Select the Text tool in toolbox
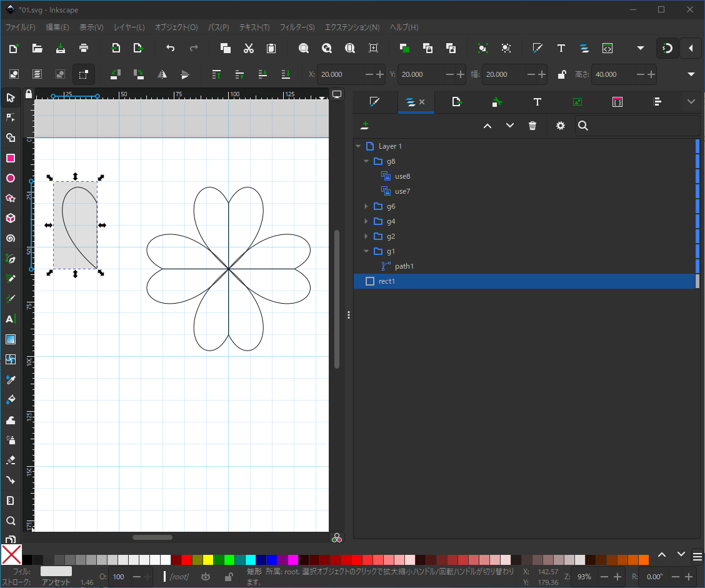Viewport: 705px width, 588px height. click(11, 319)
